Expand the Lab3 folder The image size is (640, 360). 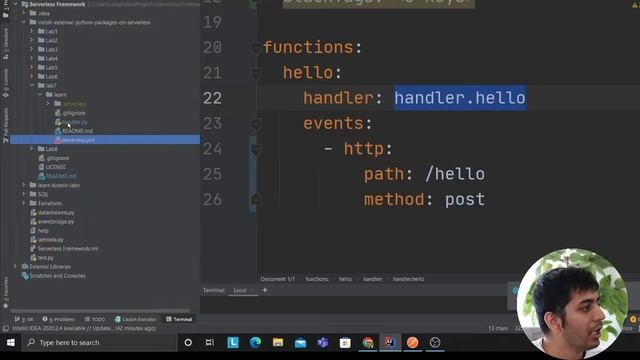point(31,49)
